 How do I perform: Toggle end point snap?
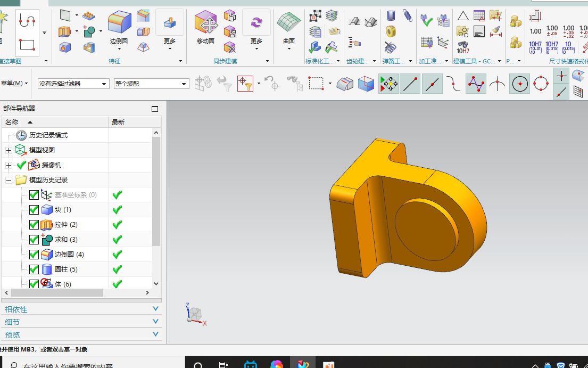(x=410, y=84)
